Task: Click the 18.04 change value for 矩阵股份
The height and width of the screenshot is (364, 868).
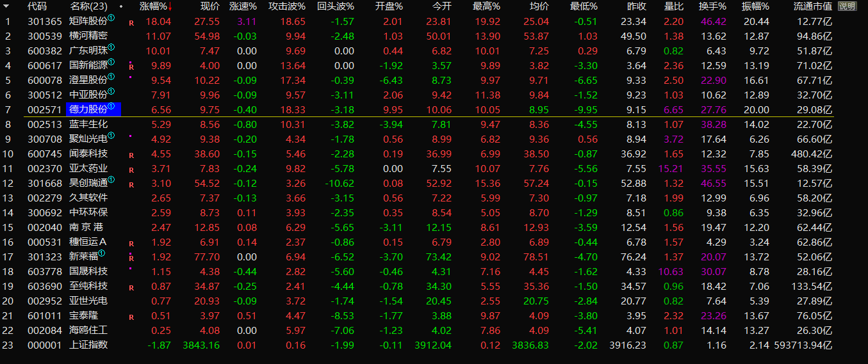Action: (158, 21)
